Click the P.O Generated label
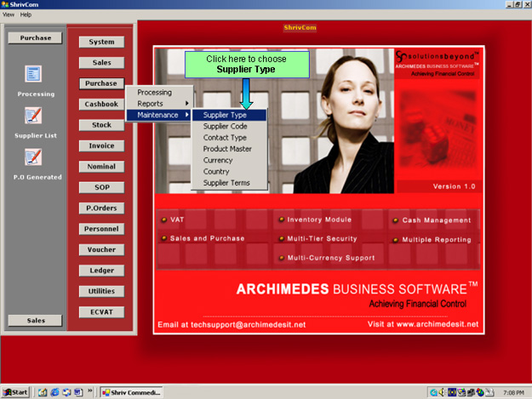Screen dimensions: 532x399 coord(37,177)
